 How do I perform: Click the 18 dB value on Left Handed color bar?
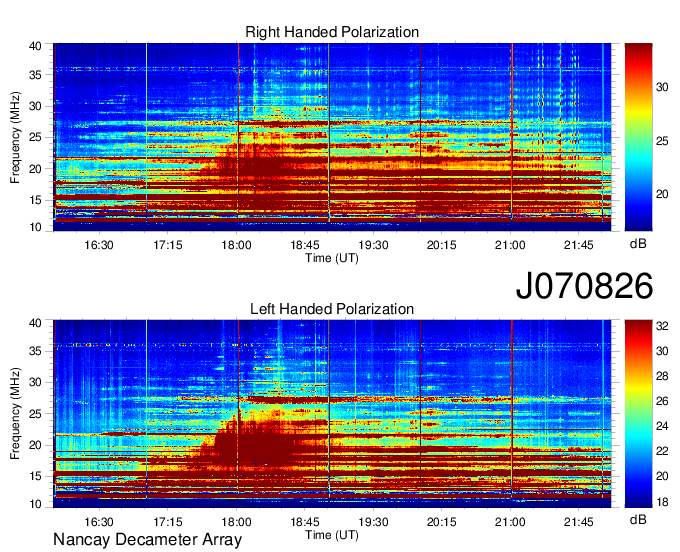click(662, 502)
